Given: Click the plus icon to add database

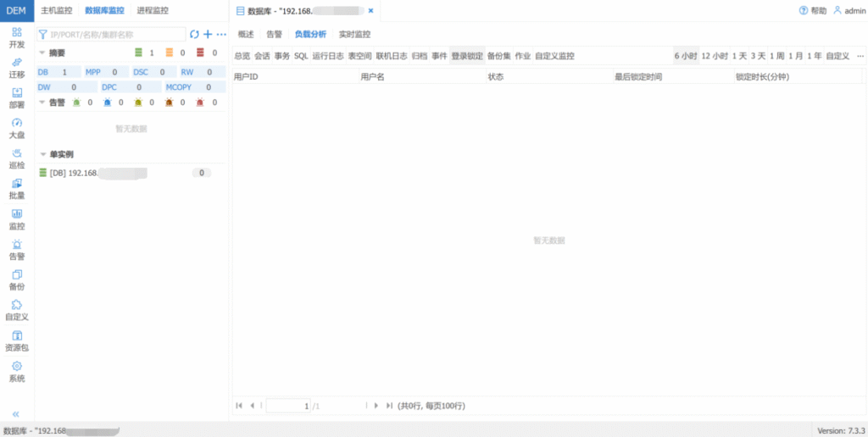Looking at the screenshot, I should [208, 35].
